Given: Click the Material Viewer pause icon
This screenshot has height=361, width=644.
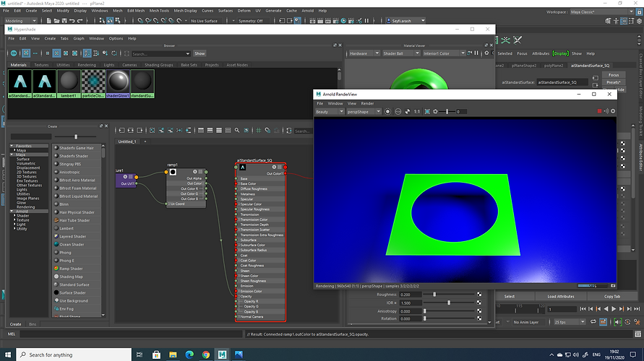Looking at the screenshot, I should pos(476,53).
